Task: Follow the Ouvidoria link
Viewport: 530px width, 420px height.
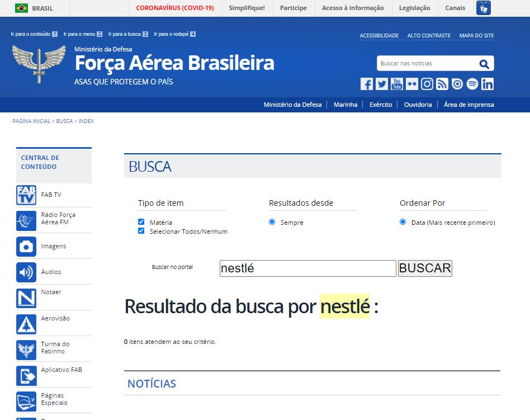Action: tap(418, 105)
